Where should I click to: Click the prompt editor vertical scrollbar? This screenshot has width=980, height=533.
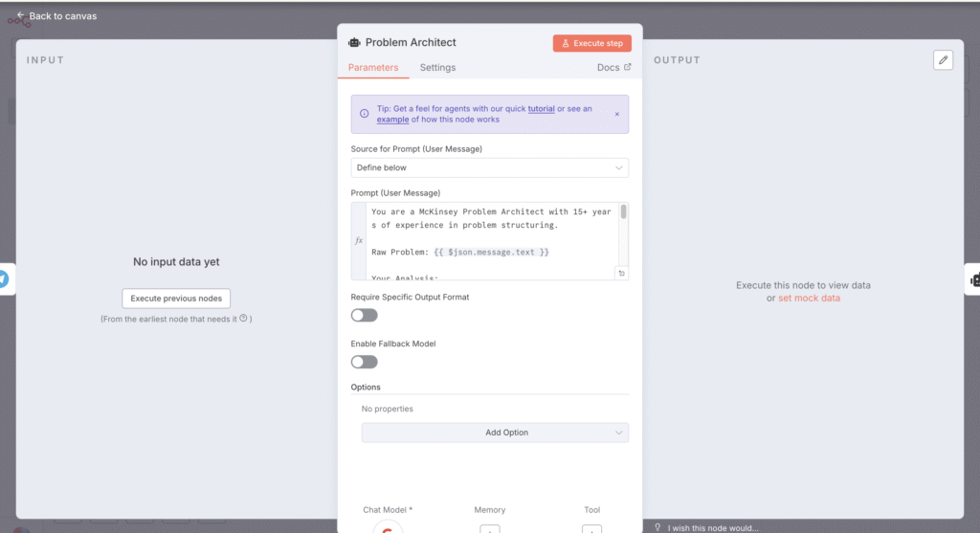(x=624, y=212)
